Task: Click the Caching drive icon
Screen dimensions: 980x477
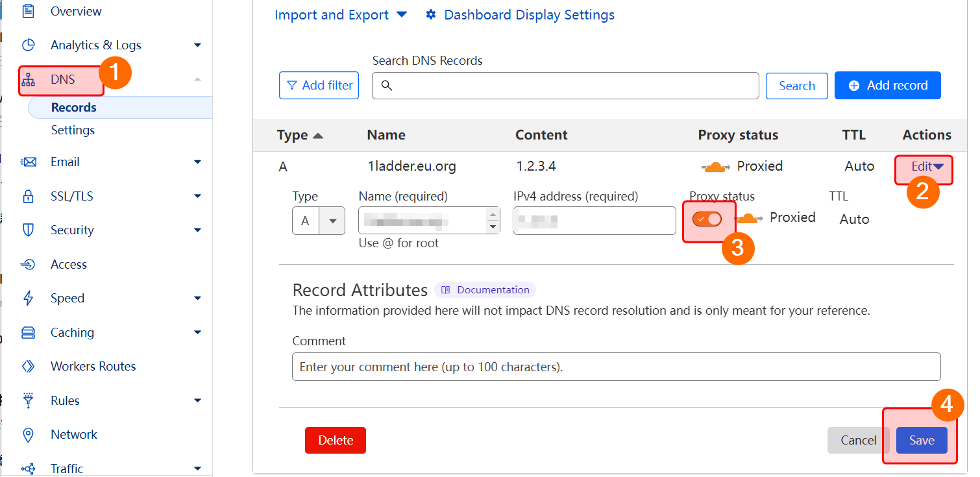Action: [x=28, y=332]
